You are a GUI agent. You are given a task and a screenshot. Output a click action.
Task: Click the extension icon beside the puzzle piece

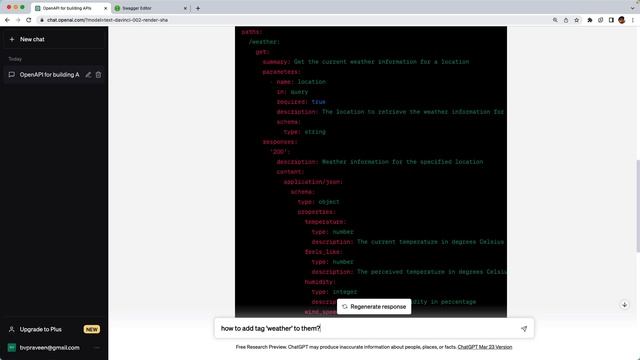click(x=600, y=20)
